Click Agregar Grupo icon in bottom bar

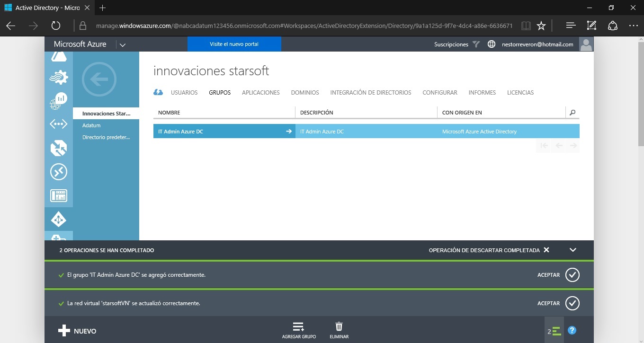click(298, 327)
